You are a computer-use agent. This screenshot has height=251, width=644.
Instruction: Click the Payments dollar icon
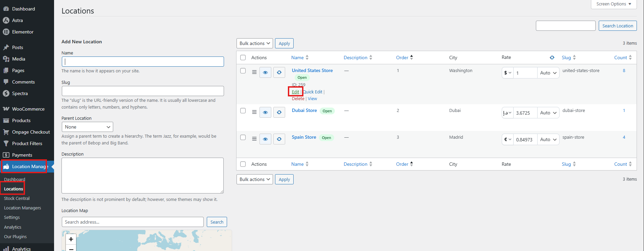click(6, 155)
